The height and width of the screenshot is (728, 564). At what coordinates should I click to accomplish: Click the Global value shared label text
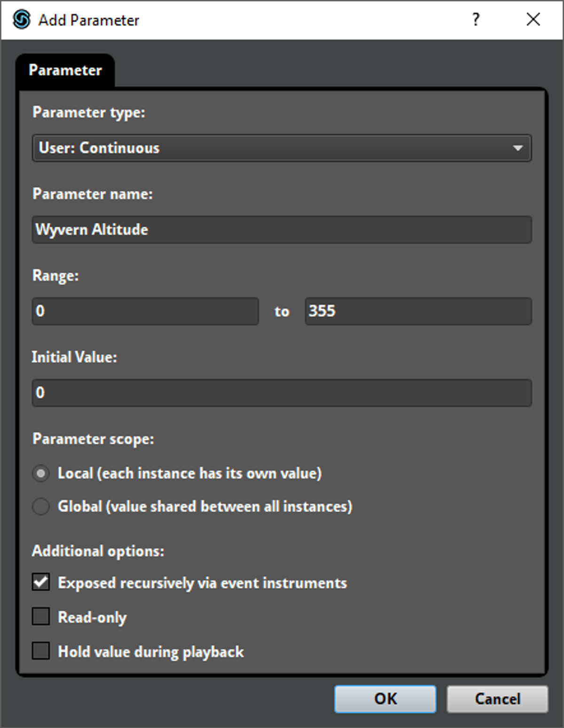pos(205,507)
